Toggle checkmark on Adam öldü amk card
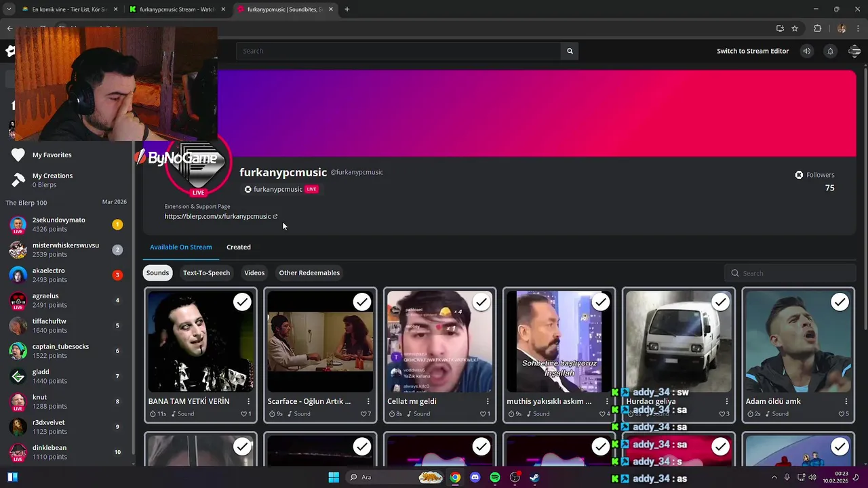Image resolution: width=868 pixels, height=488 pixels. [840, 302]
